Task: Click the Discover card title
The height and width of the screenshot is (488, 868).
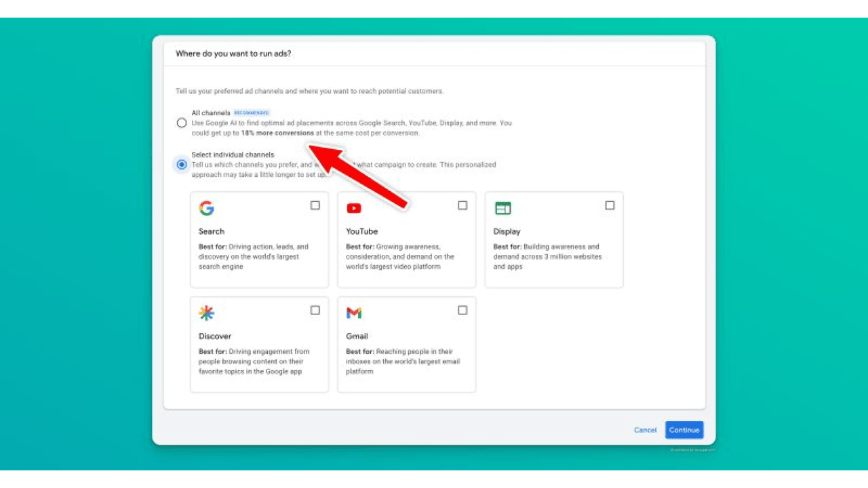Action: click(x=215, y=336)
